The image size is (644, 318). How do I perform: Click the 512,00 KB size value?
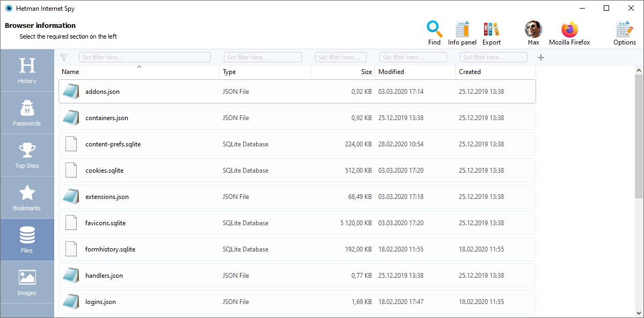[358, 171]
